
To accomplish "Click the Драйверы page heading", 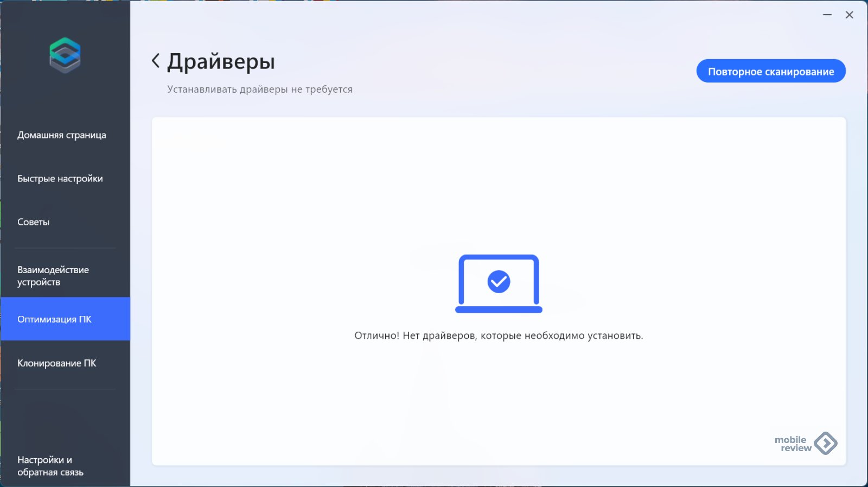I will coord(221,62).
